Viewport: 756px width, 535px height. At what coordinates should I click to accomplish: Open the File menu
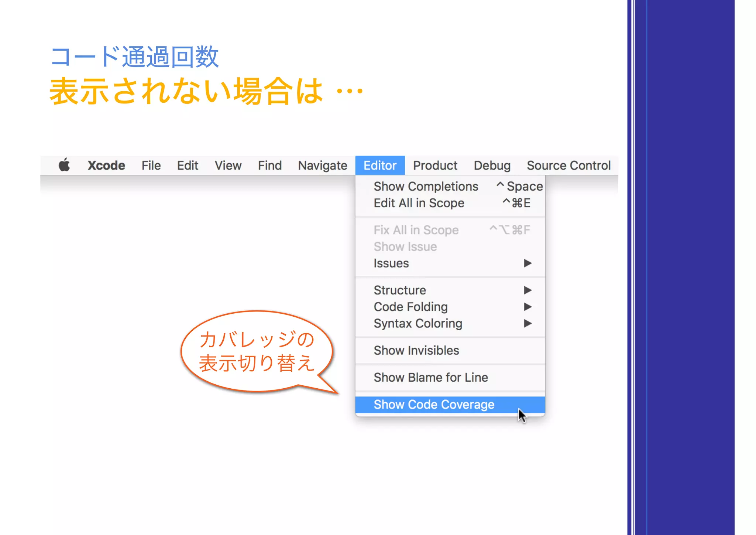pos(151,165)
